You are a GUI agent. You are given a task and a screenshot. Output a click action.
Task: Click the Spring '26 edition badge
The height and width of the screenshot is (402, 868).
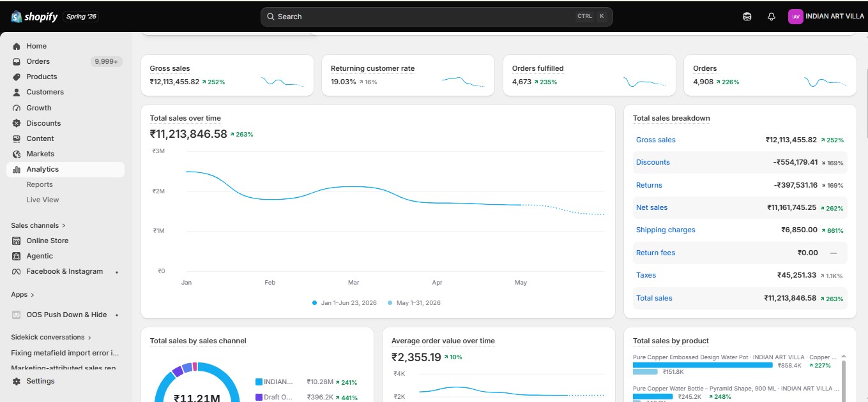tap(81, 17)
